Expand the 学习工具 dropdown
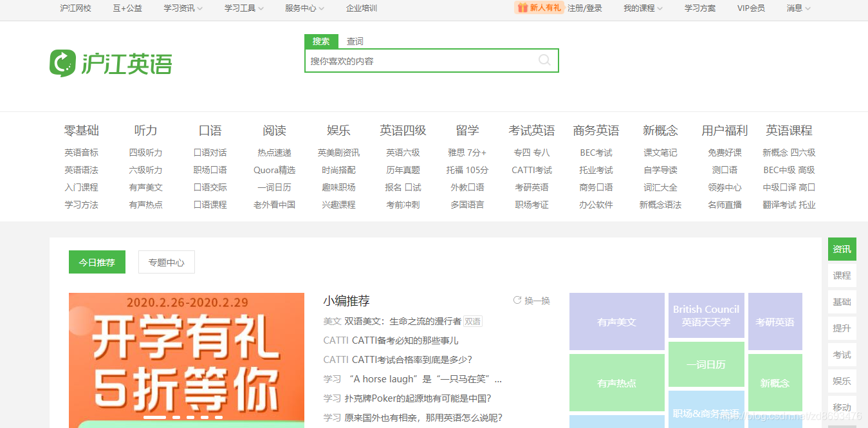Image resolution: width=868 pixels, height=428 pixels. (x=244, y=8)
